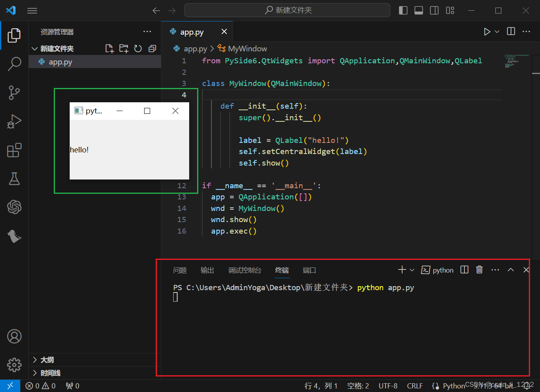Open the Extensions view

tap(14, 150)
